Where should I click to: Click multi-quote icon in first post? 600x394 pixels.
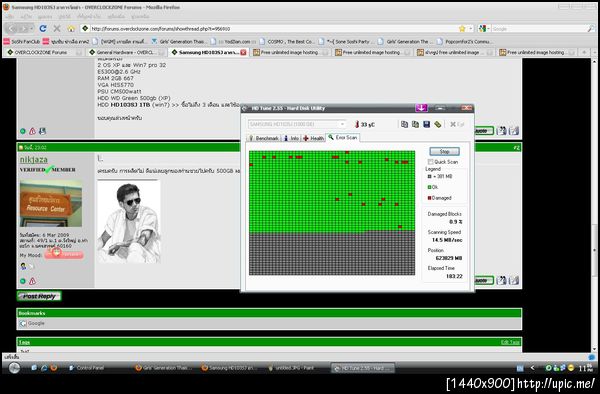click(502, 131)
